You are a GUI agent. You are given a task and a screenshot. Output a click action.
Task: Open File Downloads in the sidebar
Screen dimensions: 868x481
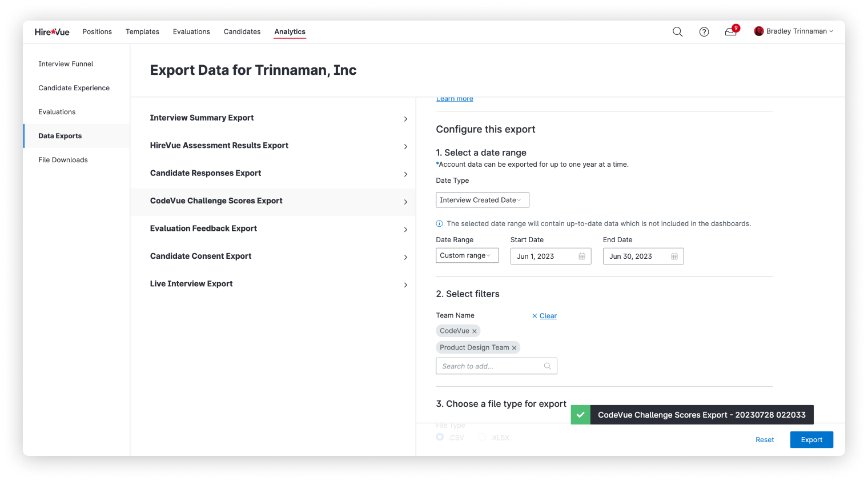(77, 160)
